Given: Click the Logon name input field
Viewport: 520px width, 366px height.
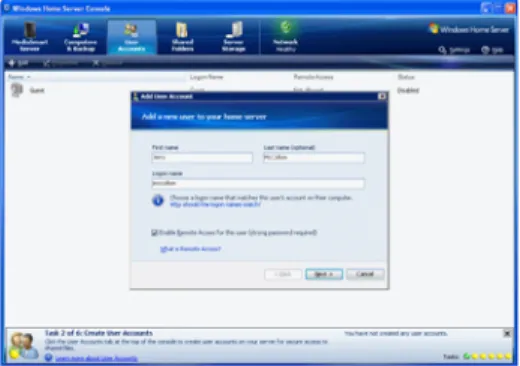Looking at the screenshot, I should (x=258, y=183).
